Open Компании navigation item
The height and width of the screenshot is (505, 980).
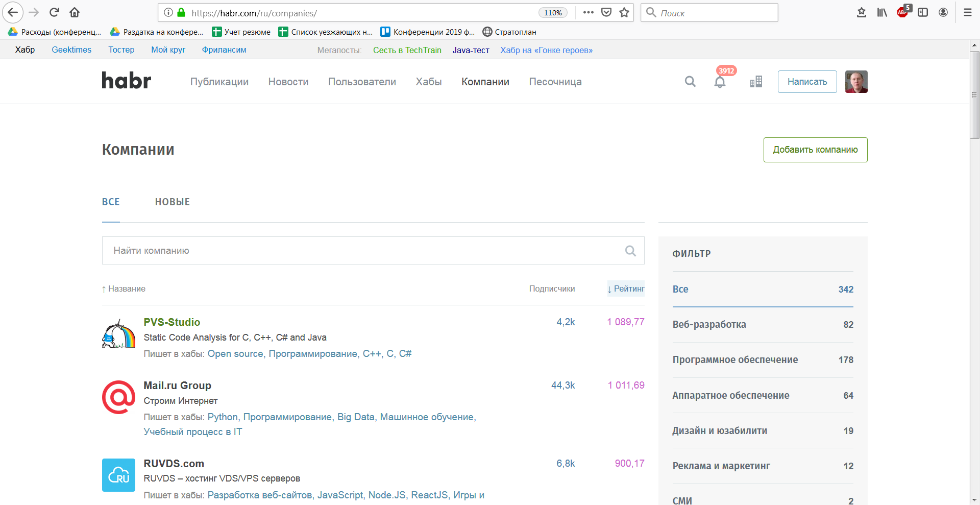pyautogui.click(x=485, y=82)
